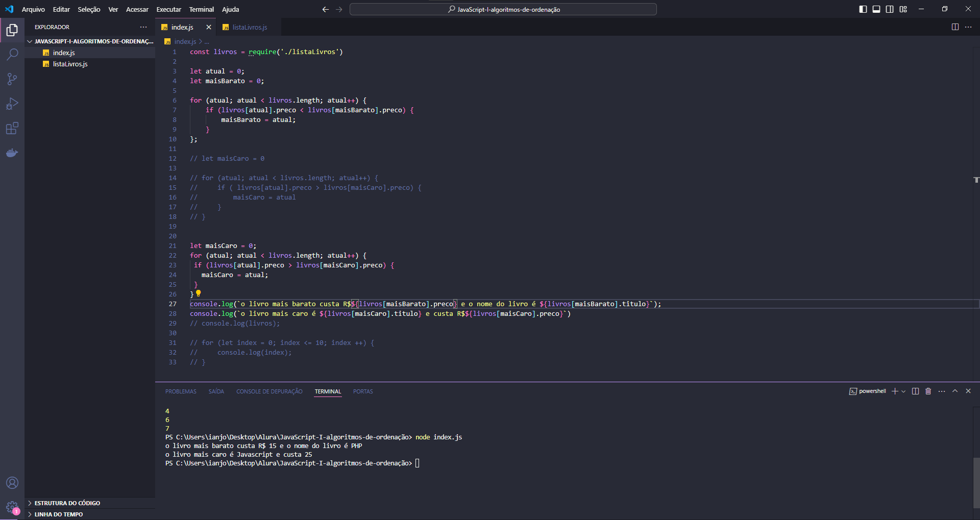The width and height of the screenshot is (980, 520).
Task: Split the terminal panel
Action: pyautogui.click(x=915, y=391)
